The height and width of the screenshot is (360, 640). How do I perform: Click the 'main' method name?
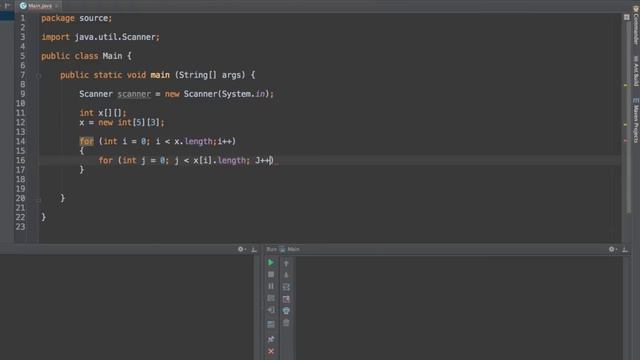[x=160, y=75]
